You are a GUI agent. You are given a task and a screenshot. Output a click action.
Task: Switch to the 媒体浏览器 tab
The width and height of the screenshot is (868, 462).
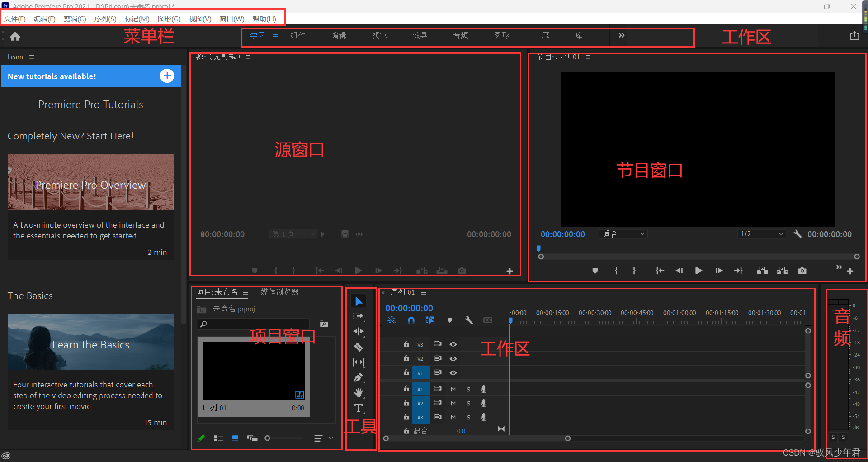[280, 292]
